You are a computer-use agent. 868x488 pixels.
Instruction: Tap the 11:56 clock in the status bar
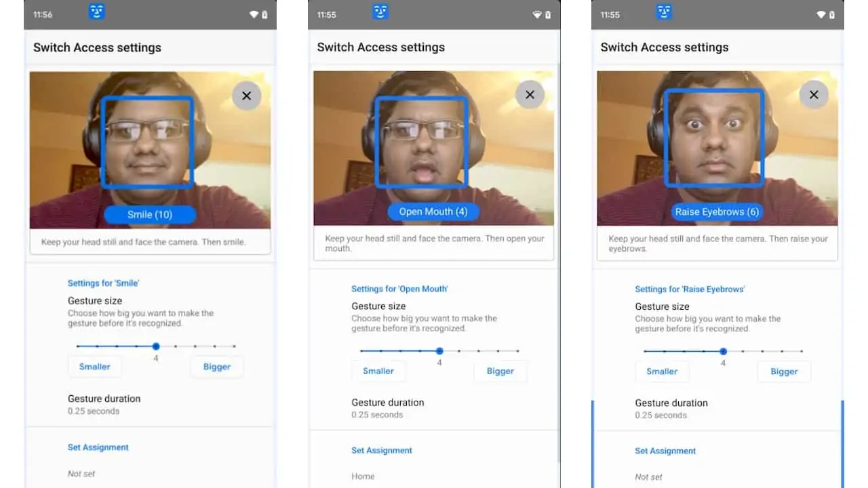tap(43, 14)
